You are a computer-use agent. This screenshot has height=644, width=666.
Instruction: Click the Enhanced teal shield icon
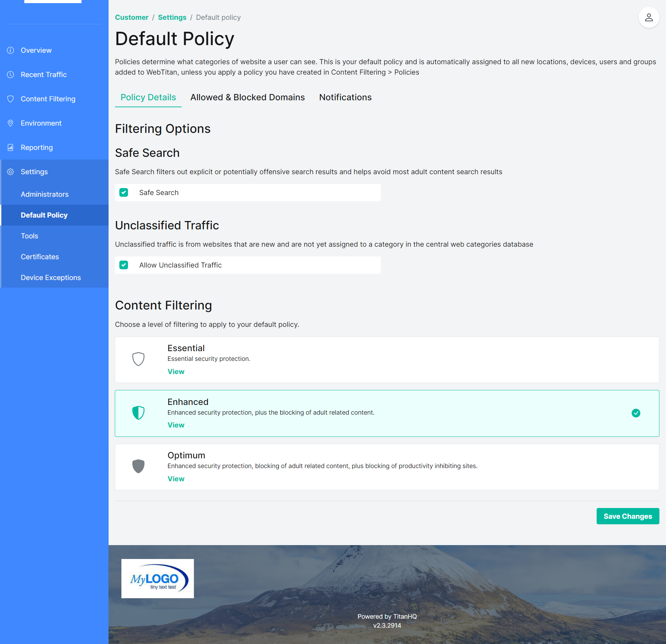[138, 413]
